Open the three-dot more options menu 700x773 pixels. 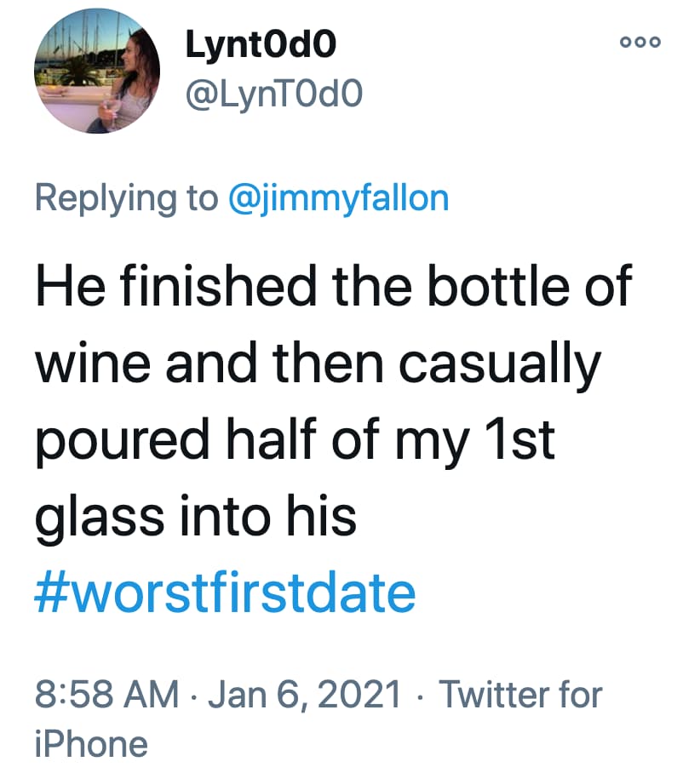[642, 43]
